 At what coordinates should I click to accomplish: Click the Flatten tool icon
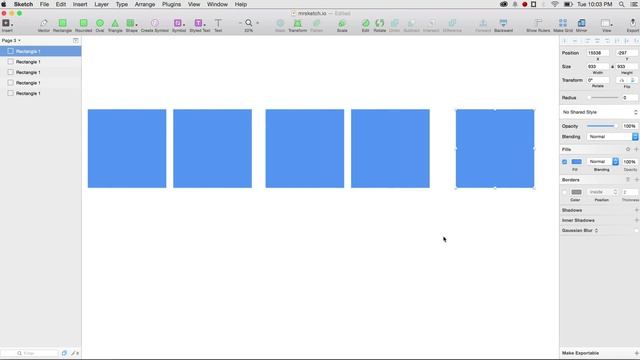pos(316,25)
